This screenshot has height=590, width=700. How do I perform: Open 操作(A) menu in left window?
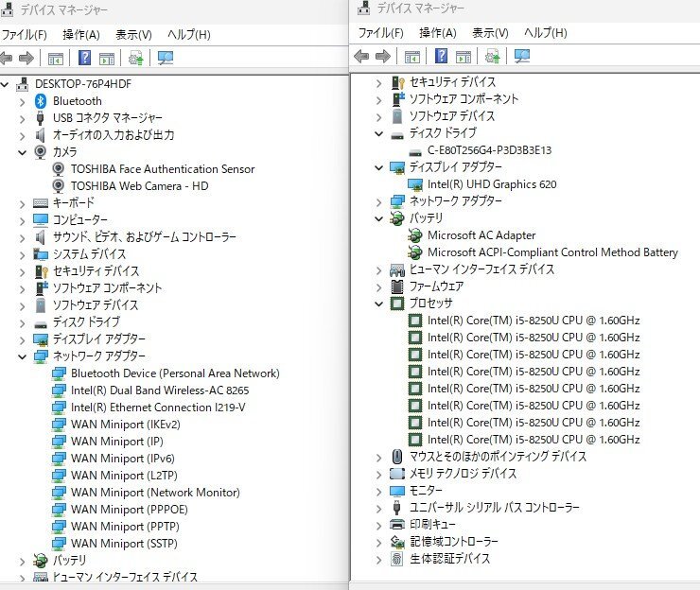coord(81,35)
